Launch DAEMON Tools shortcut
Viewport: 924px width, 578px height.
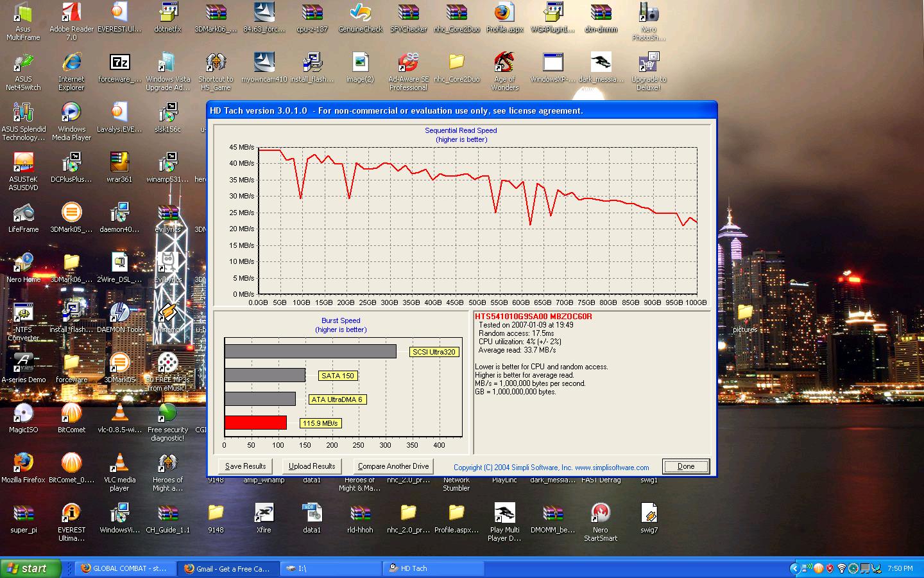point(119,318)
